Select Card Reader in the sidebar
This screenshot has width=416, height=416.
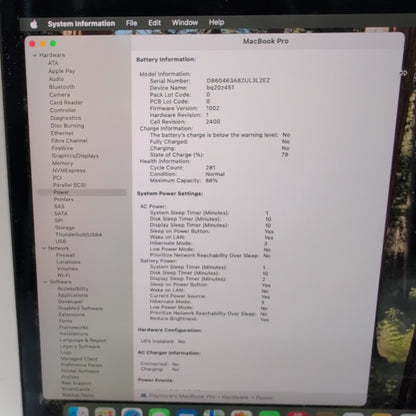coord(66,102)
